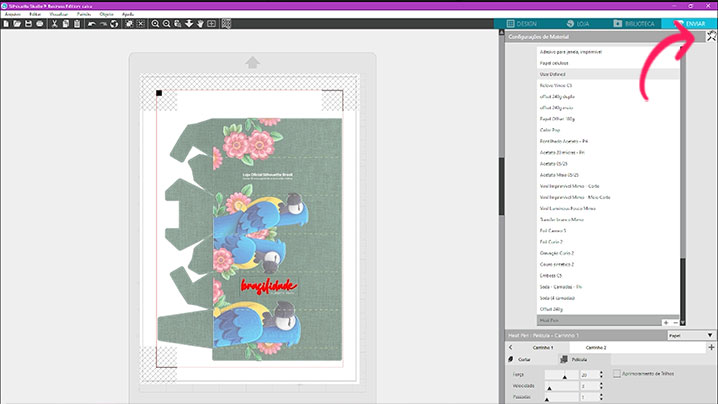
Task: Toggle the cutting mat grid icon
Action: pyautogui.click(x=226, y=24)
